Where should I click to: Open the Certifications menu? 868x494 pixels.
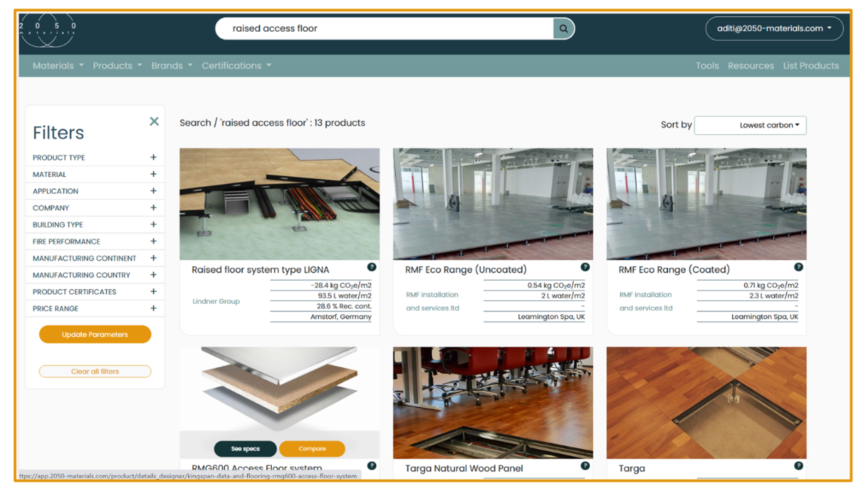(236, 66)
